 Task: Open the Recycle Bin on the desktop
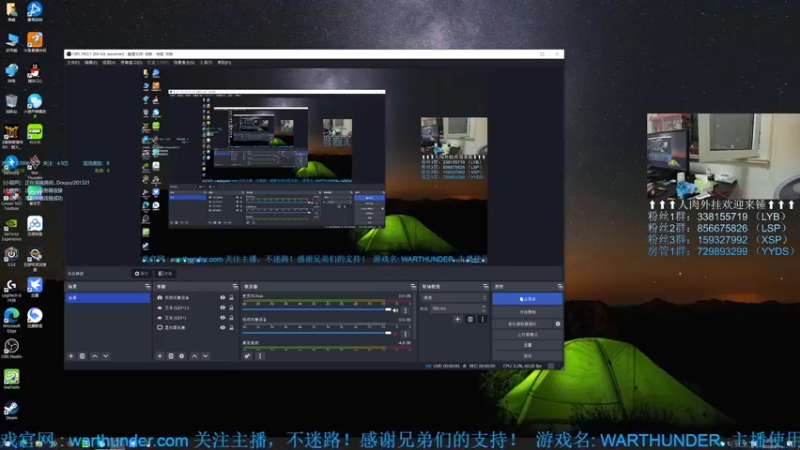(11, 104)
